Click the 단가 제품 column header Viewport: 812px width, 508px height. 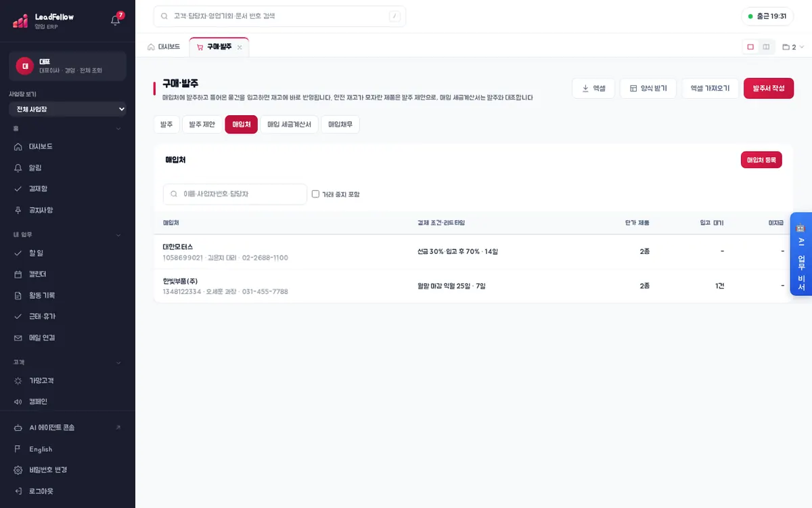pos(637,223)
